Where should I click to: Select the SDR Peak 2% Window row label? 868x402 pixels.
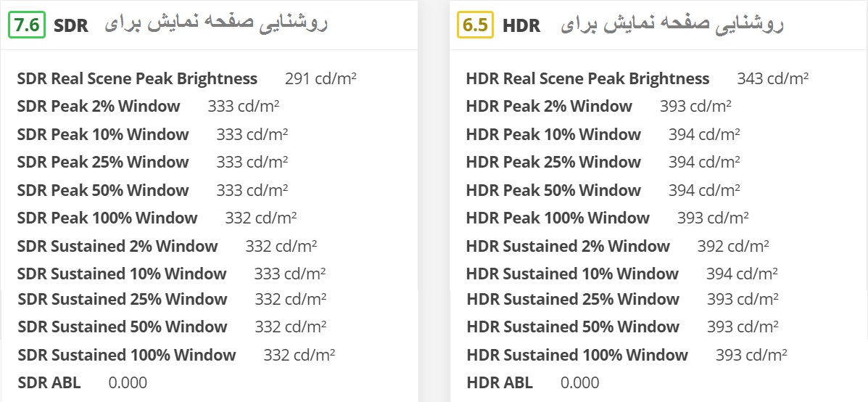coord(98,107)
